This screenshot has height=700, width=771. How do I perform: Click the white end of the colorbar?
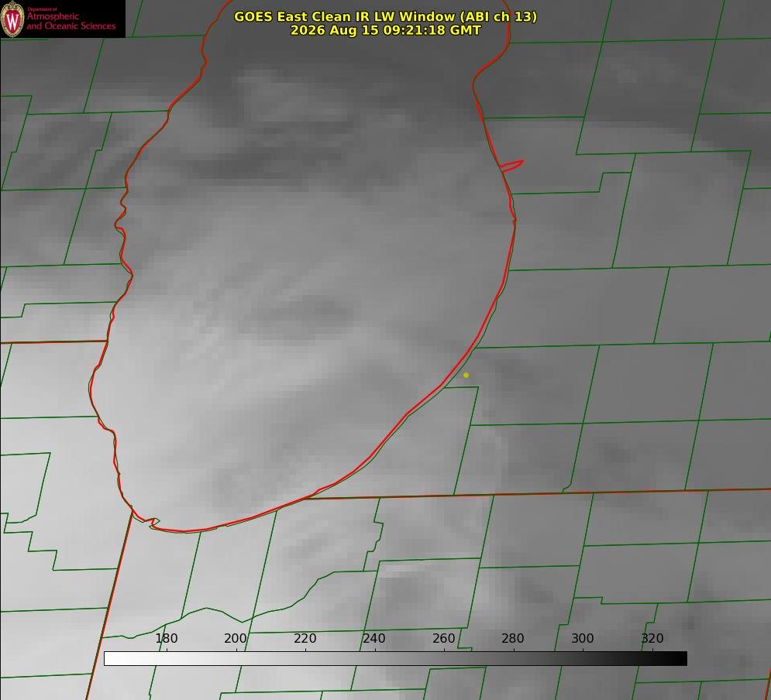point(111,659)
